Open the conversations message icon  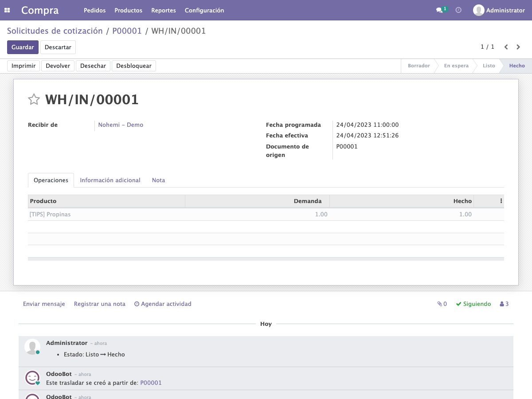click(x=442, y=10)
